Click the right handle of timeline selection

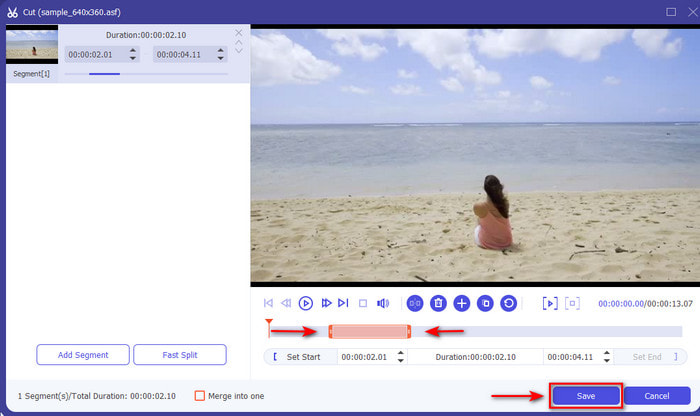(408, 332)
